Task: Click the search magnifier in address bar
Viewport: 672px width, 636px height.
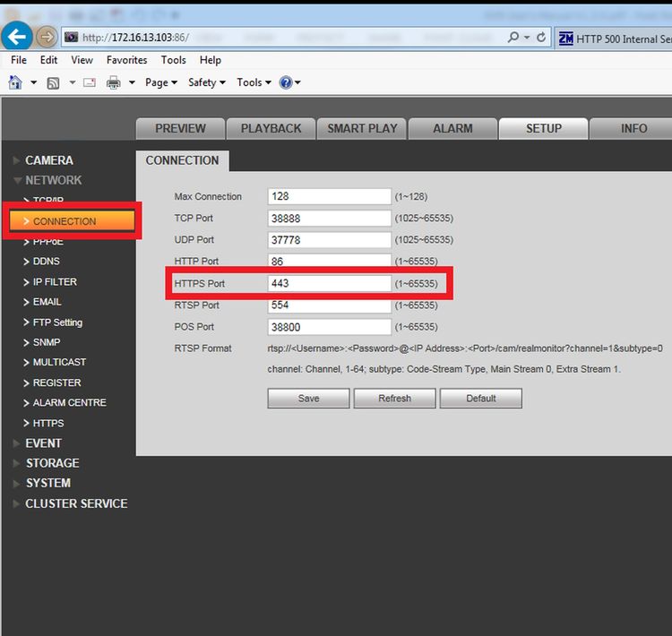Action: 513,38
